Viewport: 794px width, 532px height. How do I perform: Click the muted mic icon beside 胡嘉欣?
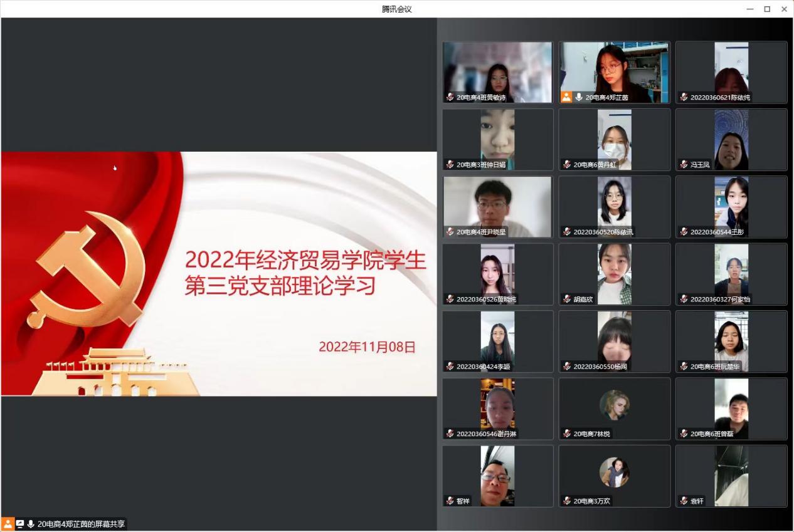click(x=567, y=299)
